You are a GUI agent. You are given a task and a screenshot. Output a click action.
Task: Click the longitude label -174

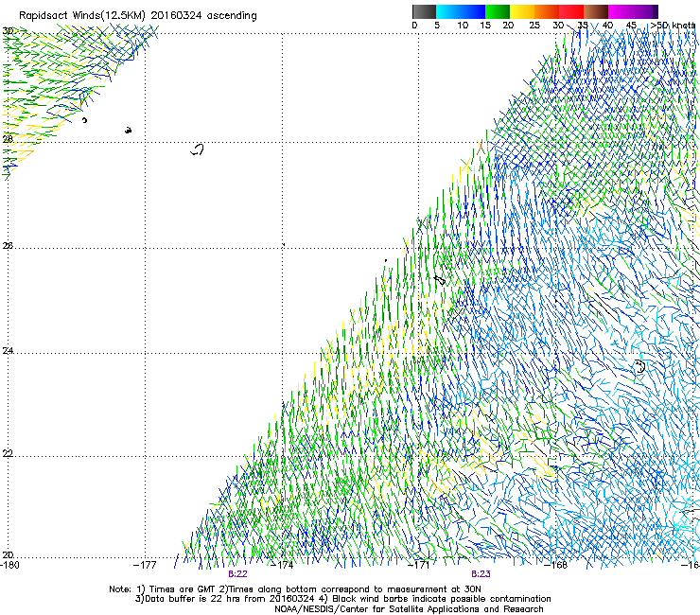[283, 565]
